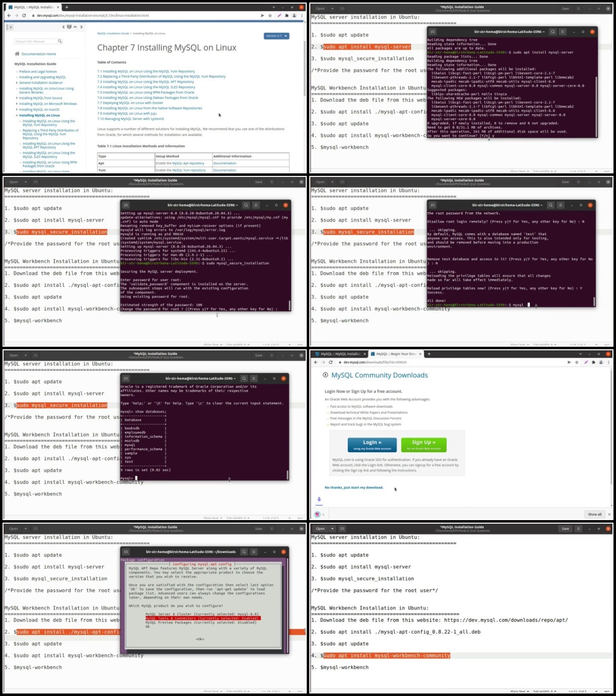The height and width of the screenshot is (696, 616).
Task: Switch to MySQL Installation tab in downloads browser
Action: pyautogui.click(x=340, y=354)
